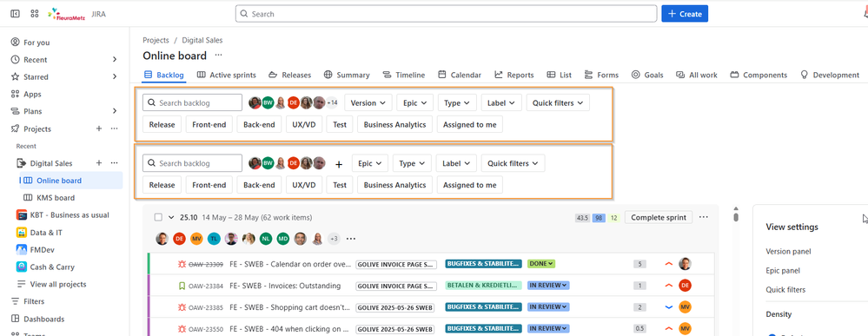The width and height of the screenshot is (868, 336).
Task: Open the Development tab
Action: pos(830,75)
